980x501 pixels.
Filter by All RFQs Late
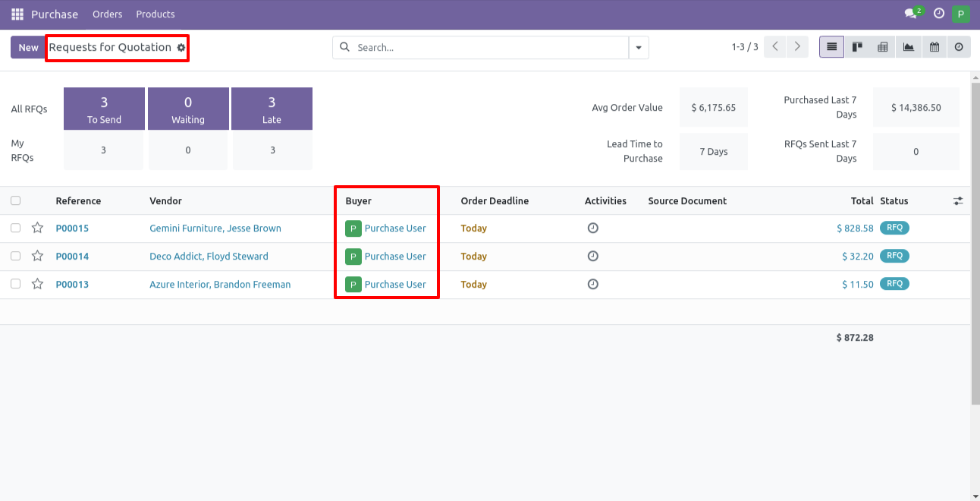point(272,109)
